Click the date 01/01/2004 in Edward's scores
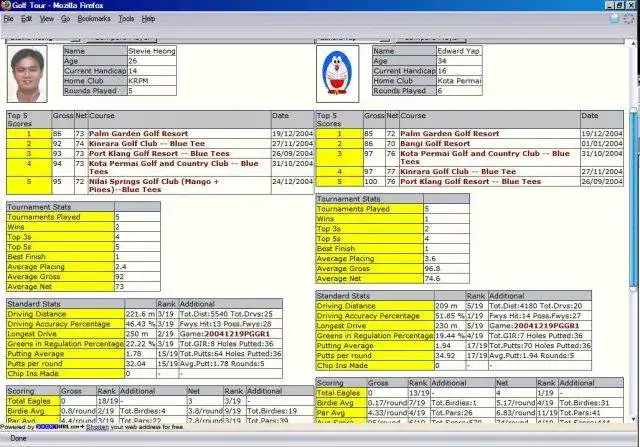The image size is (640, 447). pyautogui.click(x=602, y=144)
